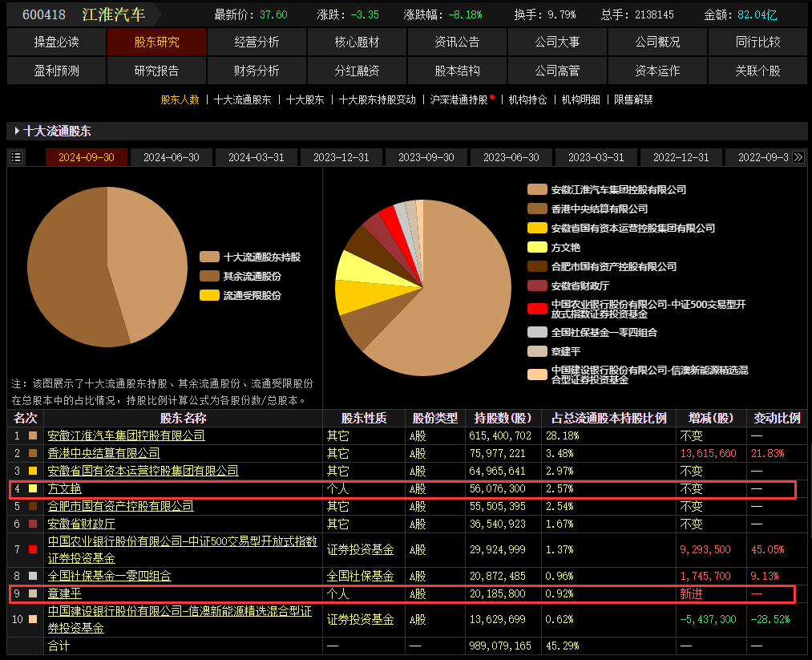Open the 股本结构 menu tab
Image resolution: width=812 pixels, height=660 pixels.
click(x=457, y=71)
